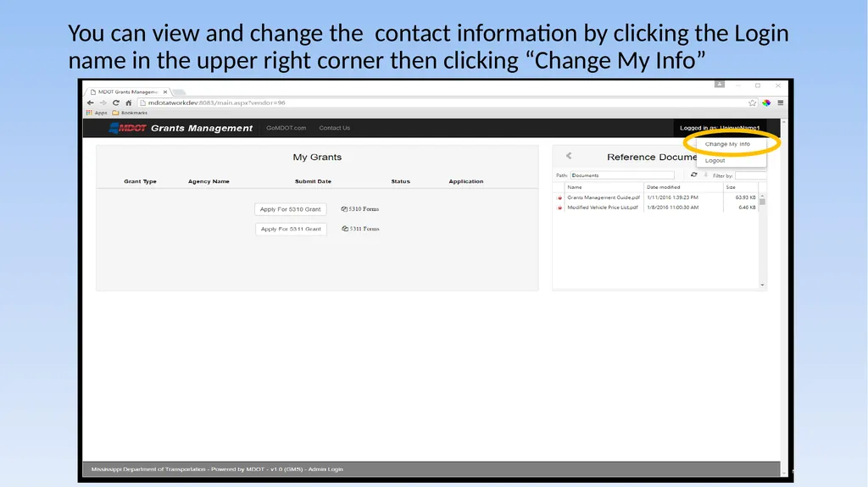Click the Submit Date column header

point(313,181)
